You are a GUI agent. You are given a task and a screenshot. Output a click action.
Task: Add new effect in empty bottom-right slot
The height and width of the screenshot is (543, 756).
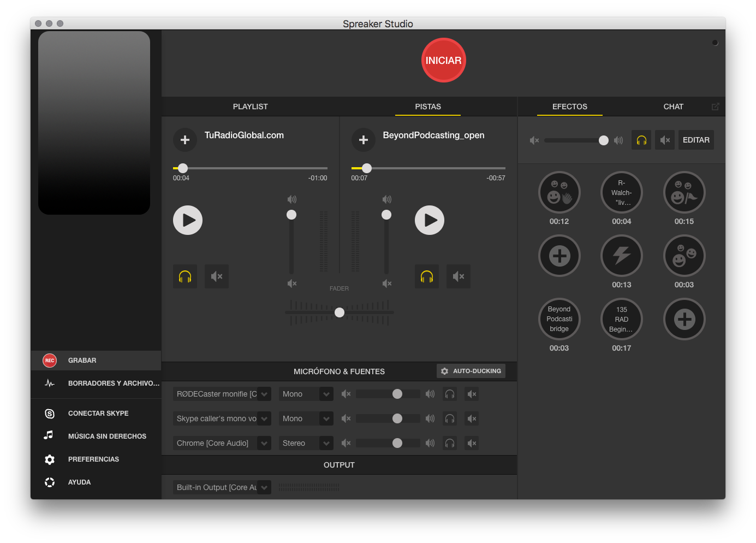pyautogui.click(x=684, y=319)
